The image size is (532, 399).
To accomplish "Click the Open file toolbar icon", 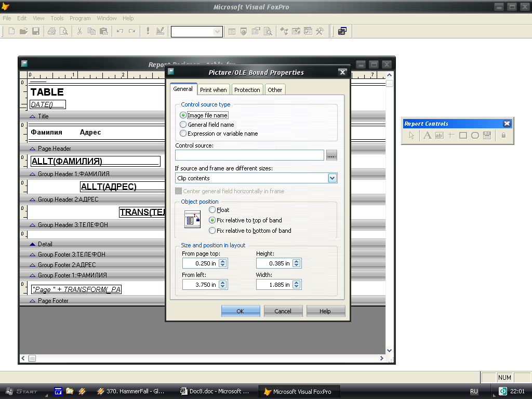I will [23, 31].
